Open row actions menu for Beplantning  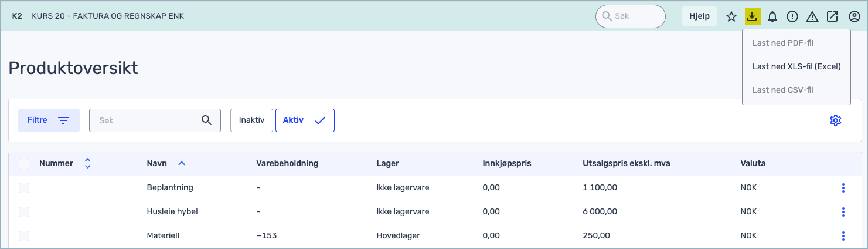coord(843,188)
